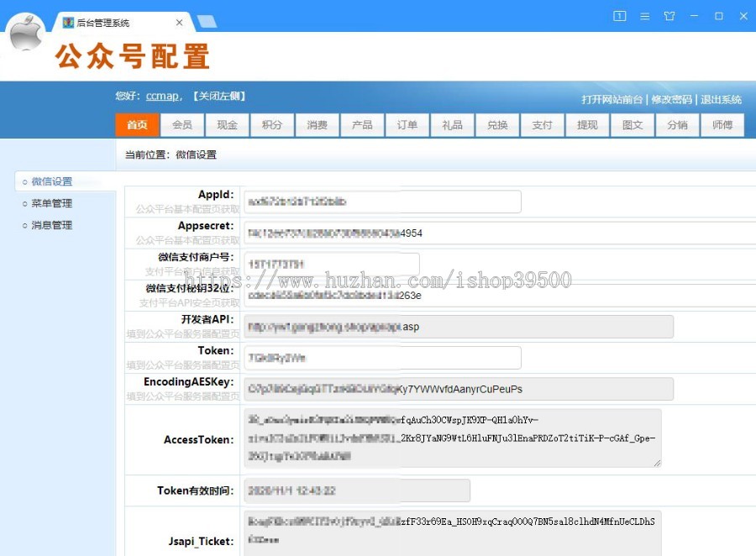Open the 会员 nav tab
Screen dimensions: 756x556
pos(182,125)
